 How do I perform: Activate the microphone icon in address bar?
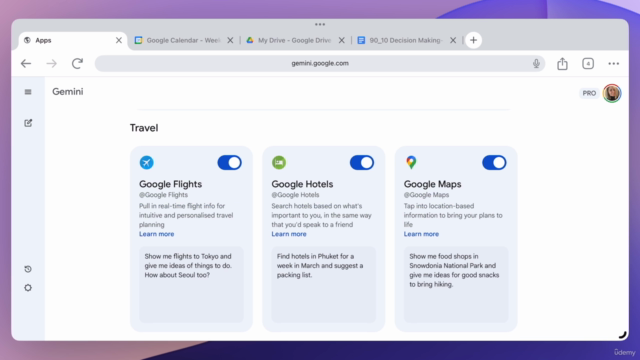(x=536, y=63)
